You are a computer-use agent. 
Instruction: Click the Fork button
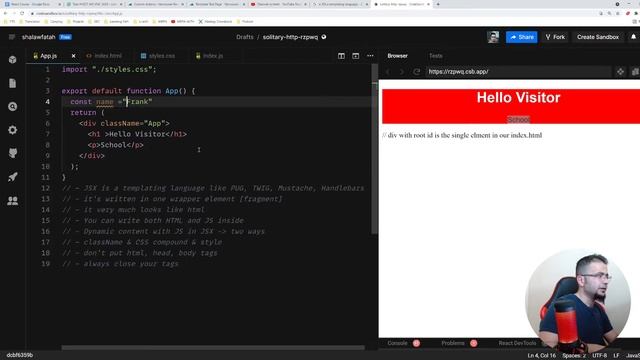(x=555, y=37)
